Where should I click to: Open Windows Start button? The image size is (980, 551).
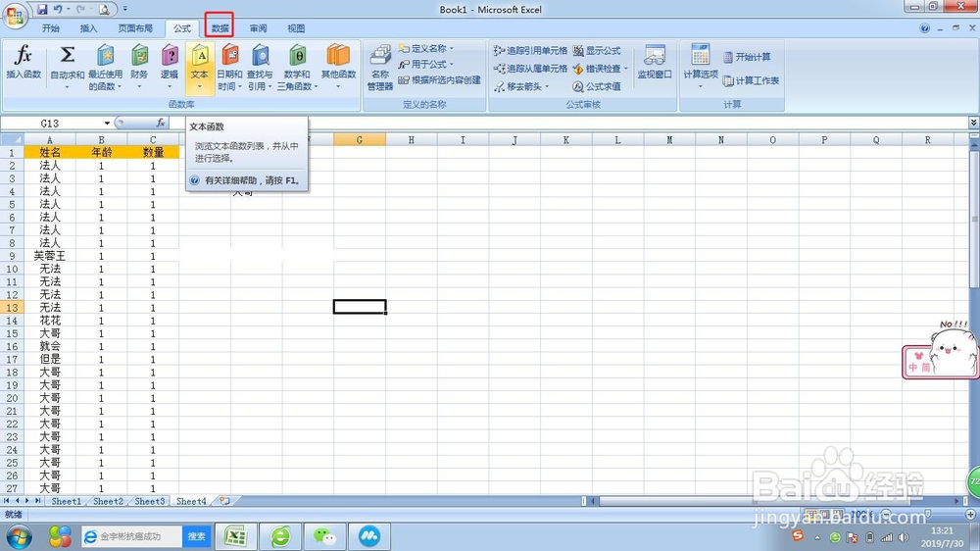click(19, 536)
